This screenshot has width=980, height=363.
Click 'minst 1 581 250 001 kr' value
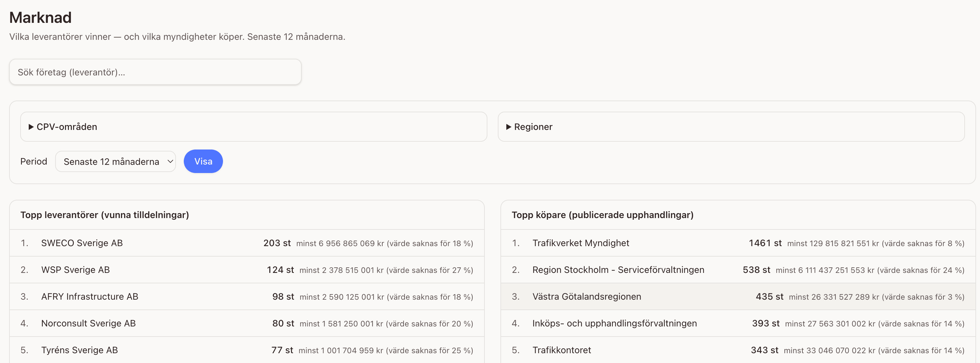point(341,324)
